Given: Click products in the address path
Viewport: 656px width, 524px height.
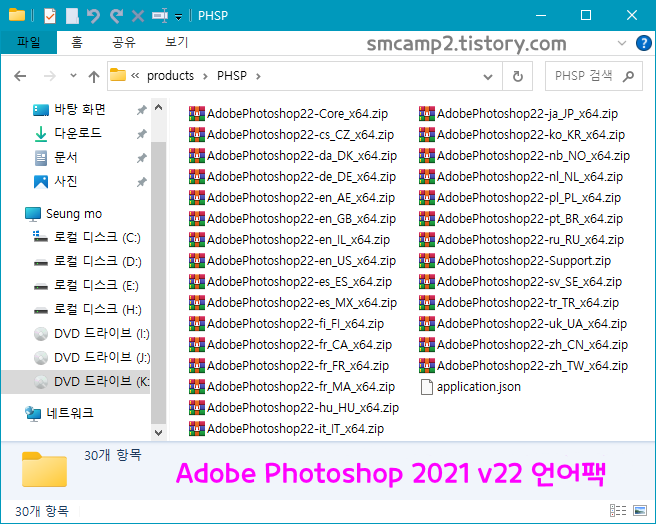Looking at the screenshot, I should 170,76.
